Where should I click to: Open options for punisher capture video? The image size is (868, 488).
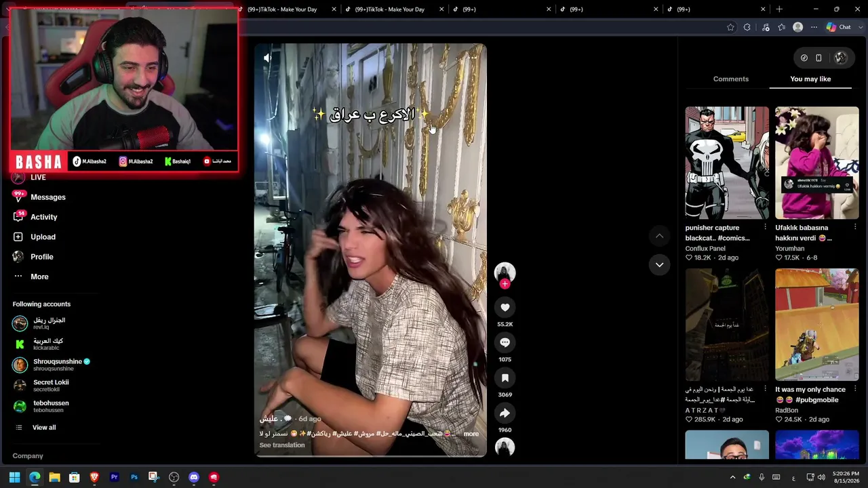[x=766, y=228]
